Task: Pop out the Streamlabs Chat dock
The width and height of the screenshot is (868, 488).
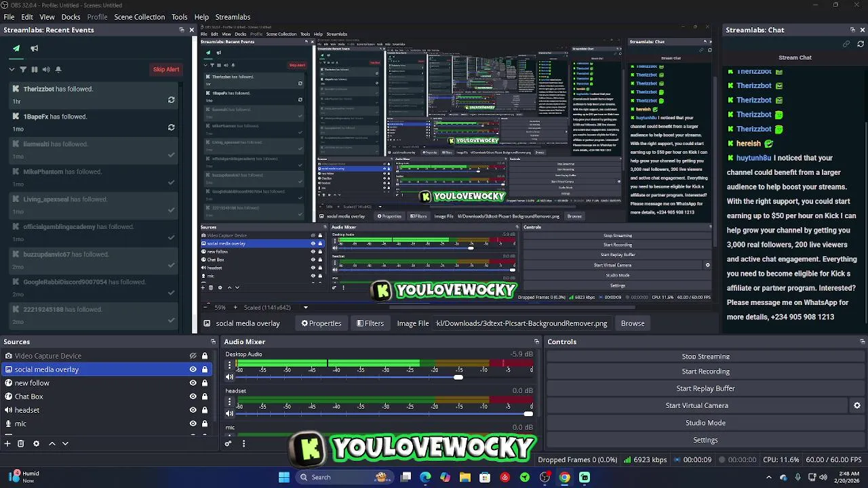Action: coord(852,30)
